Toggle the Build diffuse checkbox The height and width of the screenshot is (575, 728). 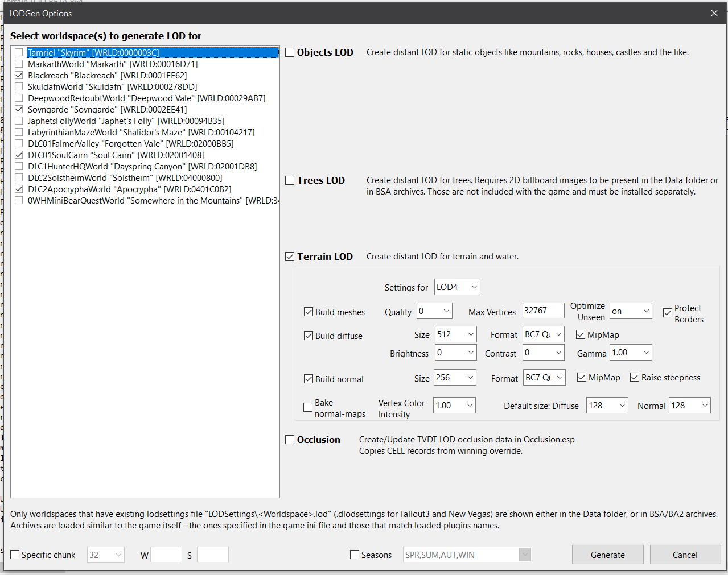(x=309, y=336)
